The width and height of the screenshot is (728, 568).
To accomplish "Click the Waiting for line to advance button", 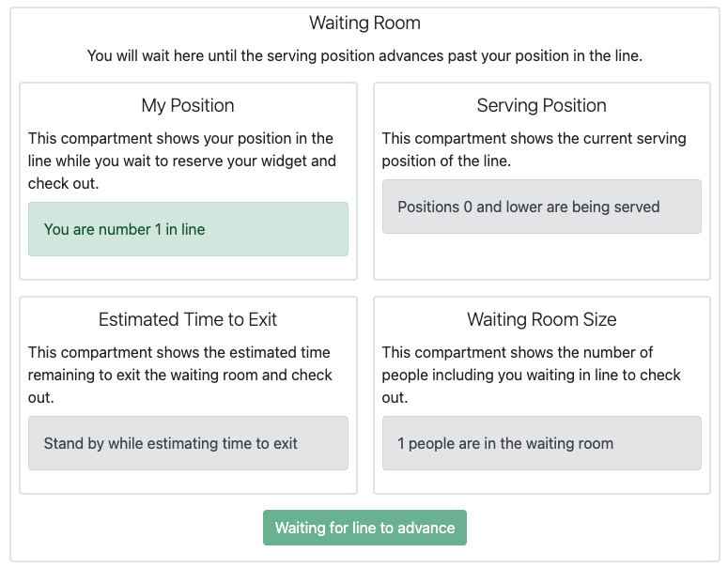I will [364, 528].
